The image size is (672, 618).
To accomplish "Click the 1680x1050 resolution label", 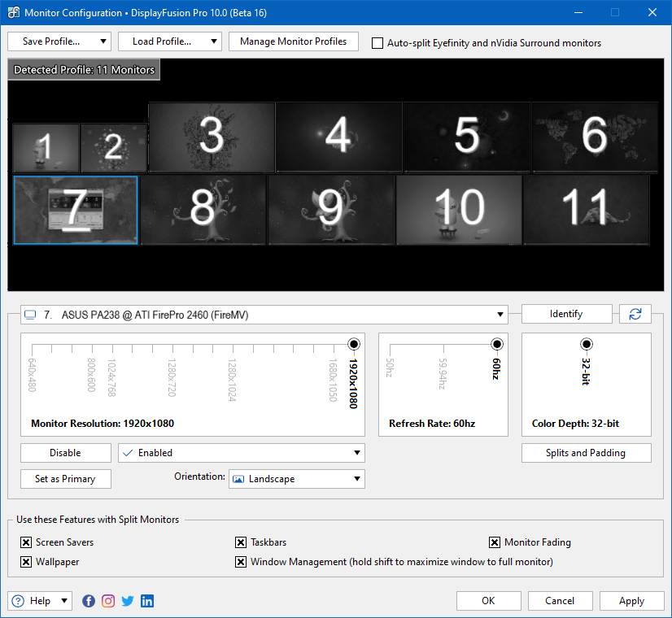I will [333, 380].
